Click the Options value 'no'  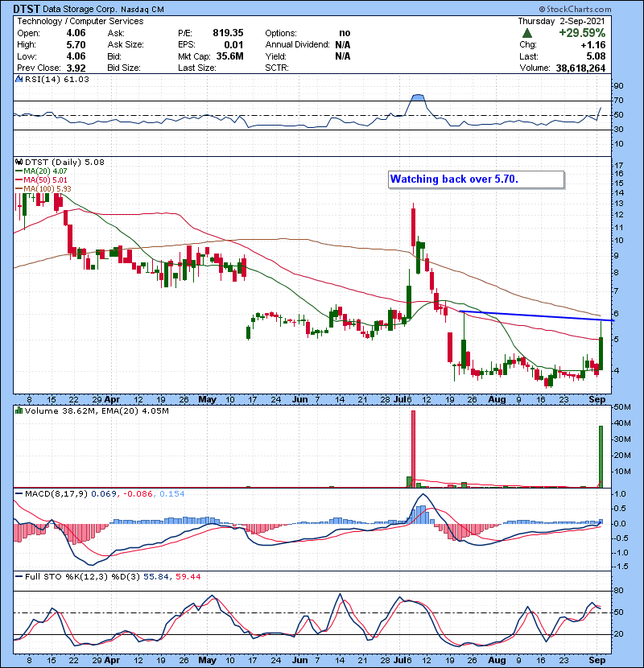point(345,33)
